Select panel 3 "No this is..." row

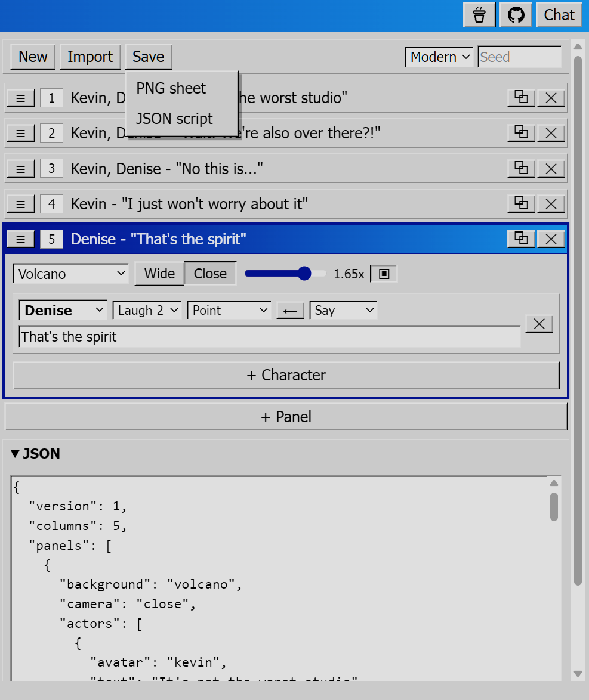click(x=286, y=169)
